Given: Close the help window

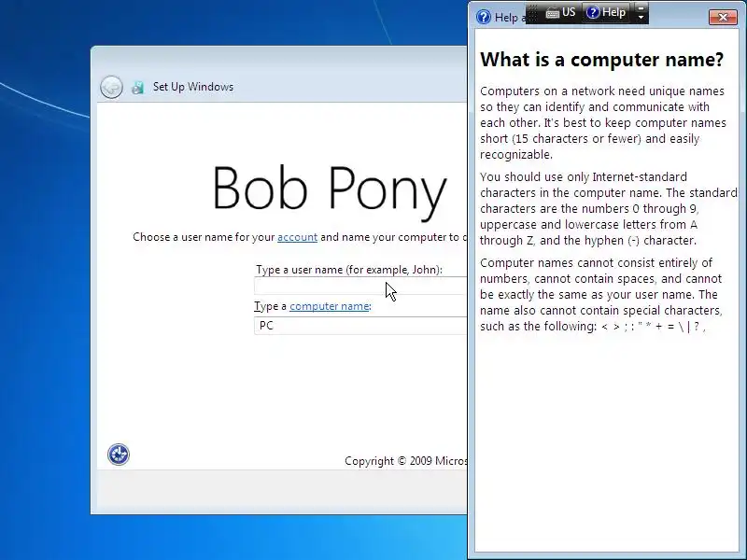Looking at the screenshot, I should coord(723,17).
